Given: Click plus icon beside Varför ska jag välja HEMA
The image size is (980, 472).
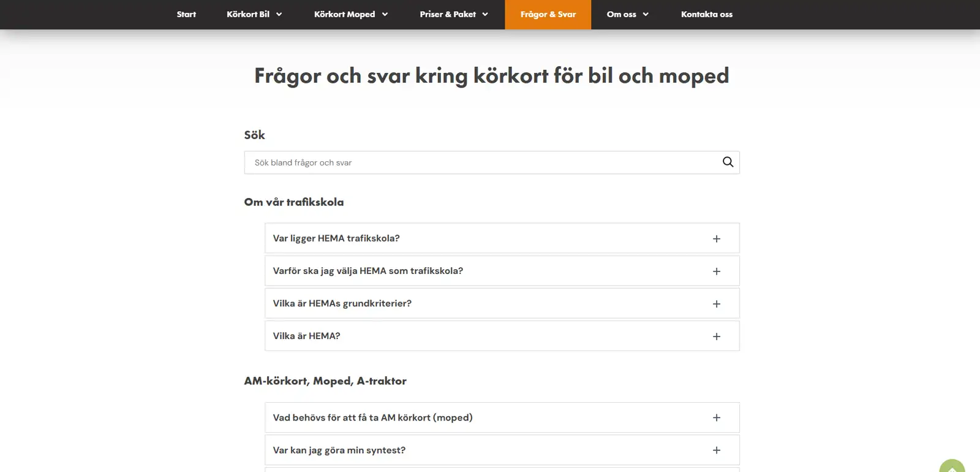Looking at the screenshot, I should [x=716, y=271].
